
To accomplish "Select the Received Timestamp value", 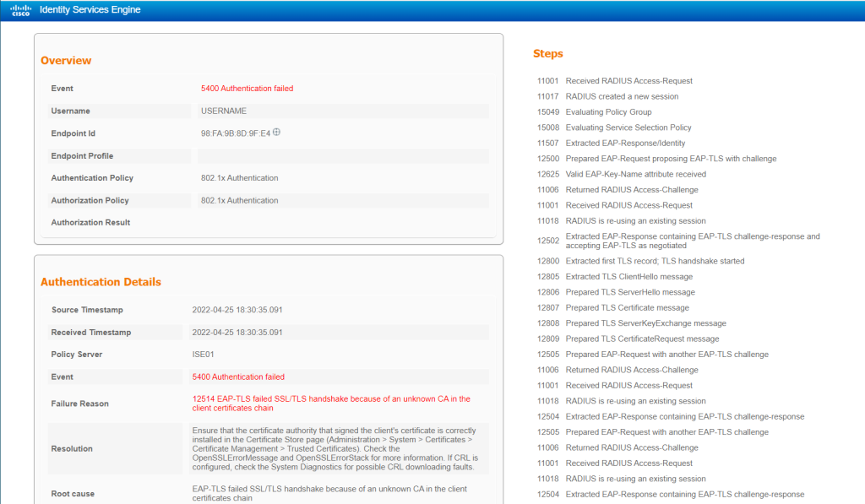I will click(x=237, y=333).
